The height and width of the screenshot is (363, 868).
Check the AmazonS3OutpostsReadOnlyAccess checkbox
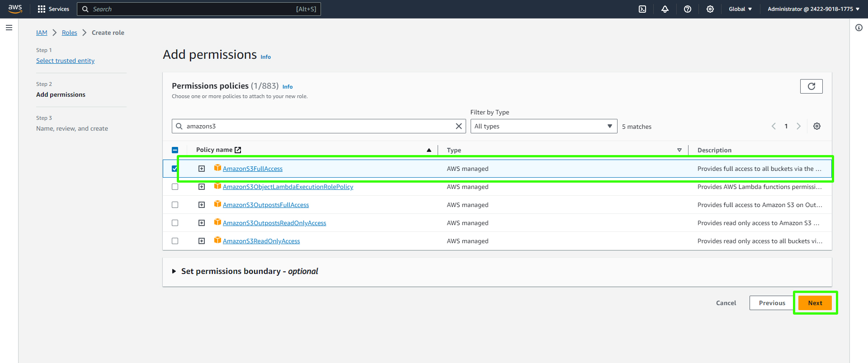pos(175,223)
